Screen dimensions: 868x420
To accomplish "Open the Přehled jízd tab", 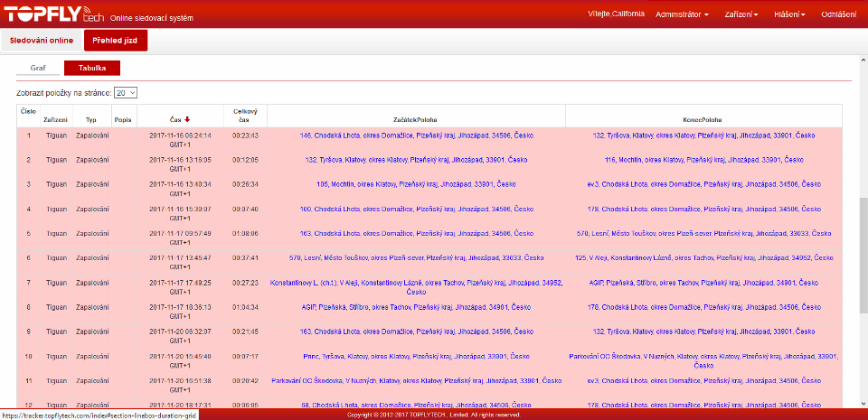I will 116,41.
